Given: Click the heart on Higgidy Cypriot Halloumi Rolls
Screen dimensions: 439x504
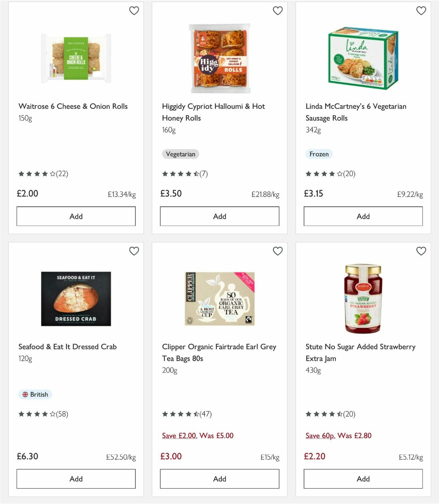Looking at the screenshot, I should (278, 11).
